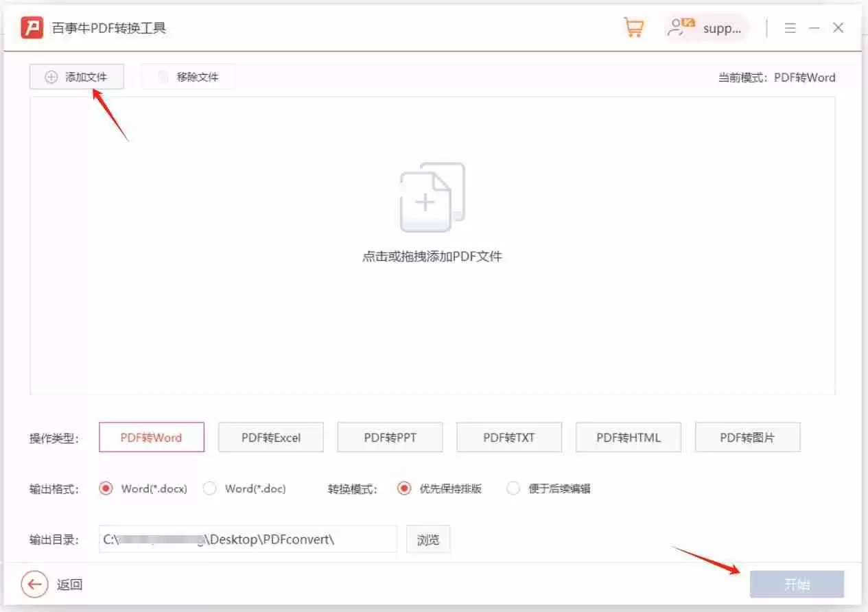Click the file icon on 移除文件 button
The width and height of the screenshot is (868, 612).
pyautogui.click(x=162, y=77)
